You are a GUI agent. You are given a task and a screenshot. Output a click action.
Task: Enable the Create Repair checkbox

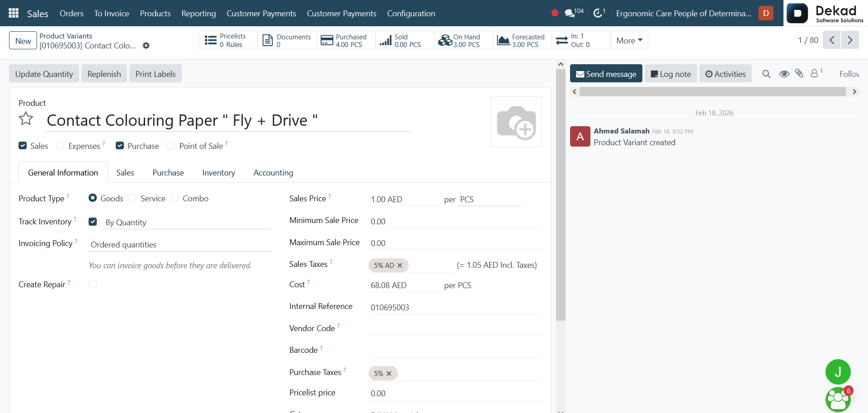(x=93, y=284)
